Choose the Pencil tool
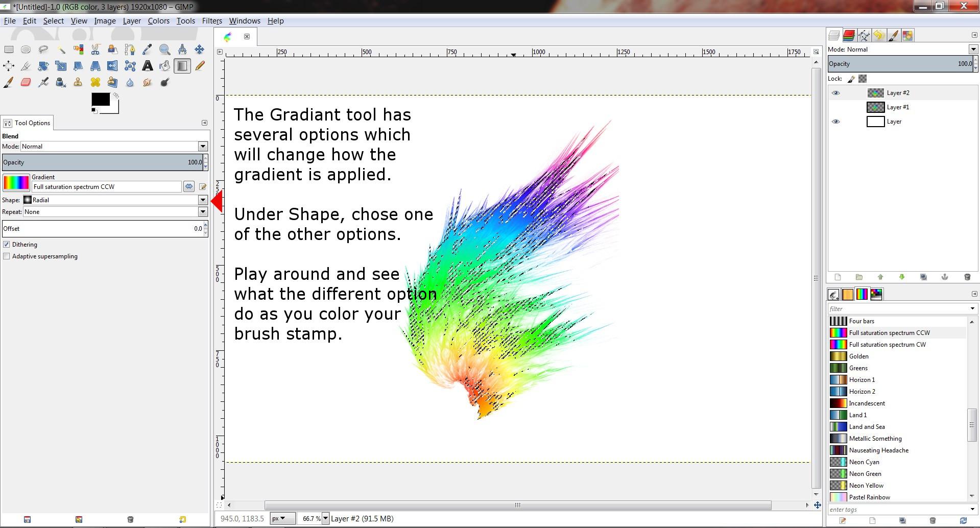The image size is (980, 528). (x=200, y=66)
